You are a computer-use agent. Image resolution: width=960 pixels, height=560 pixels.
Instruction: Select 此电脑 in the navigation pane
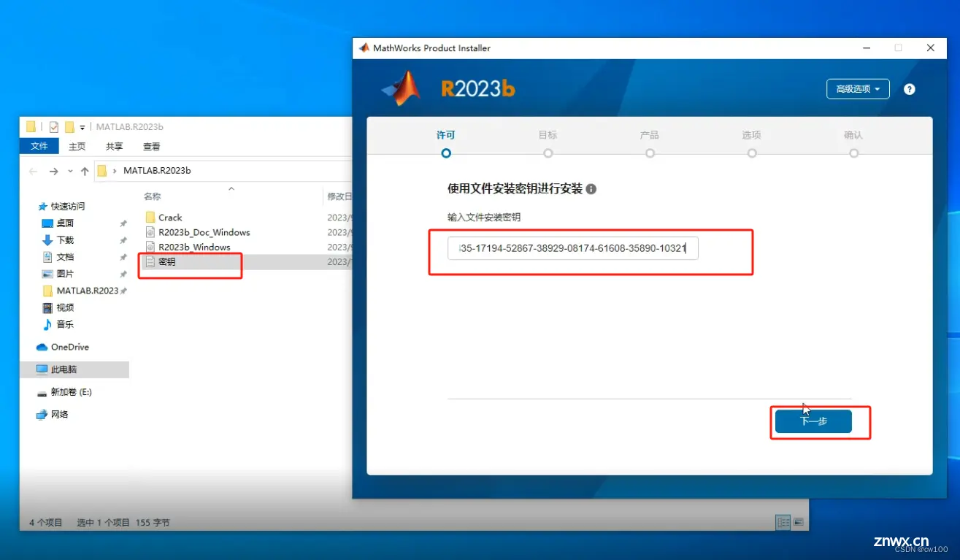click(x=64, y=369)
